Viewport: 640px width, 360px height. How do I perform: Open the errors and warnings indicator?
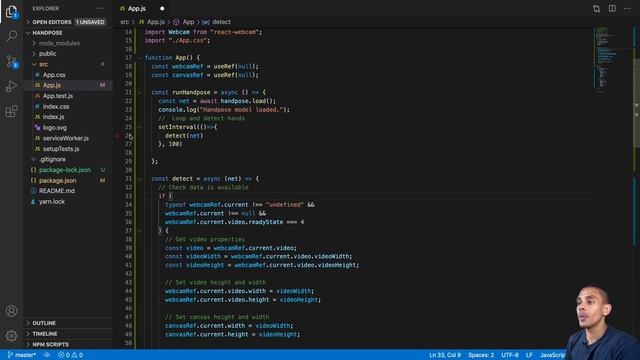(71, 355)
